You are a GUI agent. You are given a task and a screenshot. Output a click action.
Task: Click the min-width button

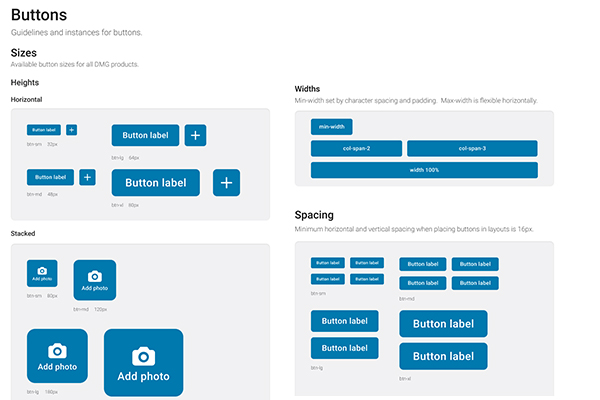(331, 127)
